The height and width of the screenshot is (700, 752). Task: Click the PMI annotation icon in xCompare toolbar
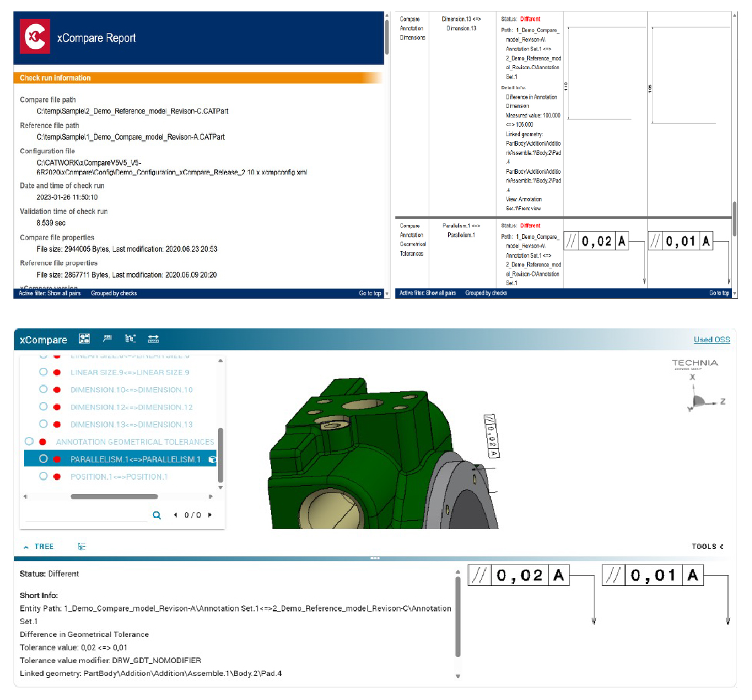click(x=107, y=338)
